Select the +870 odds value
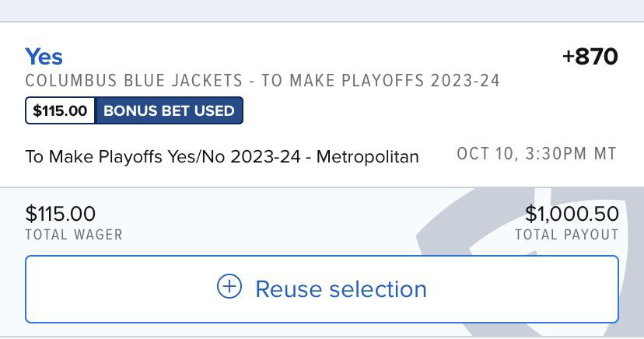 pos(590,56)
